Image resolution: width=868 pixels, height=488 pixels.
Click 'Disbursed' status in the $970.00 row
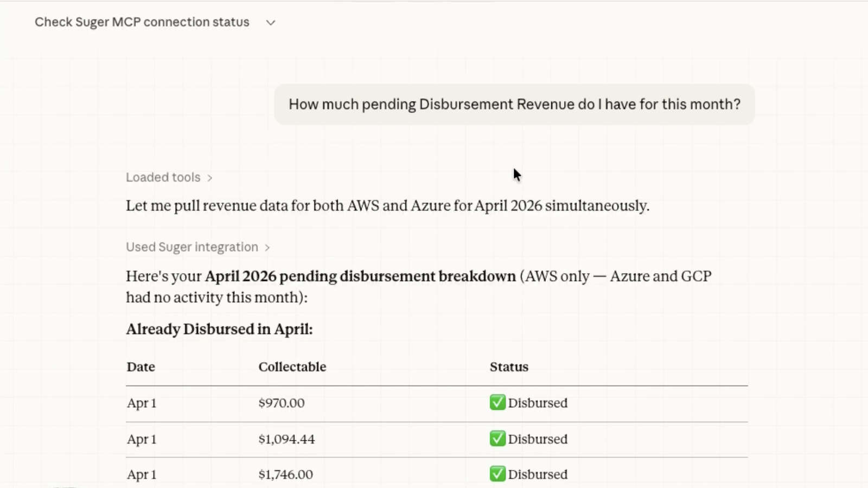pyautogui.click(x=538, y=403)
